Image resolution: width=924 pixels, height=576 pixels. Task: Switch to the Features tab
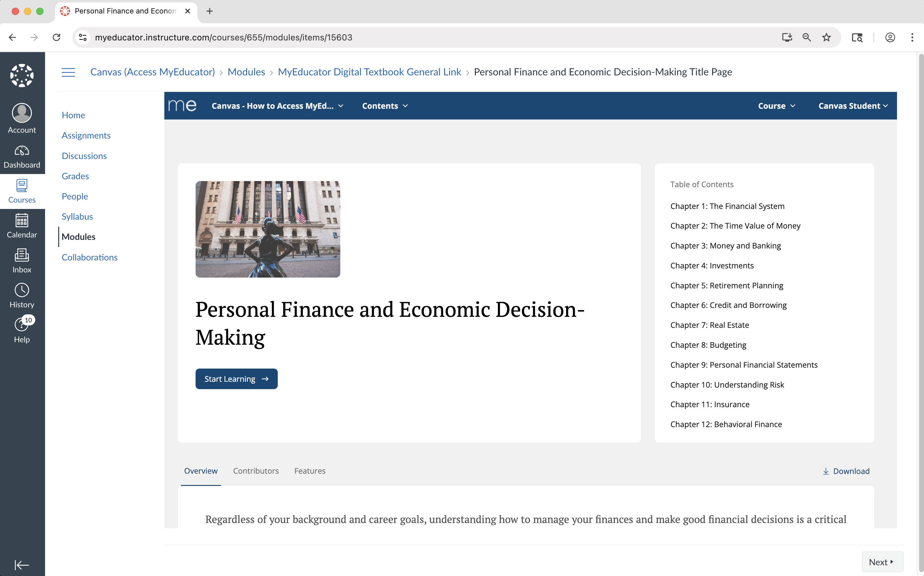310,471
